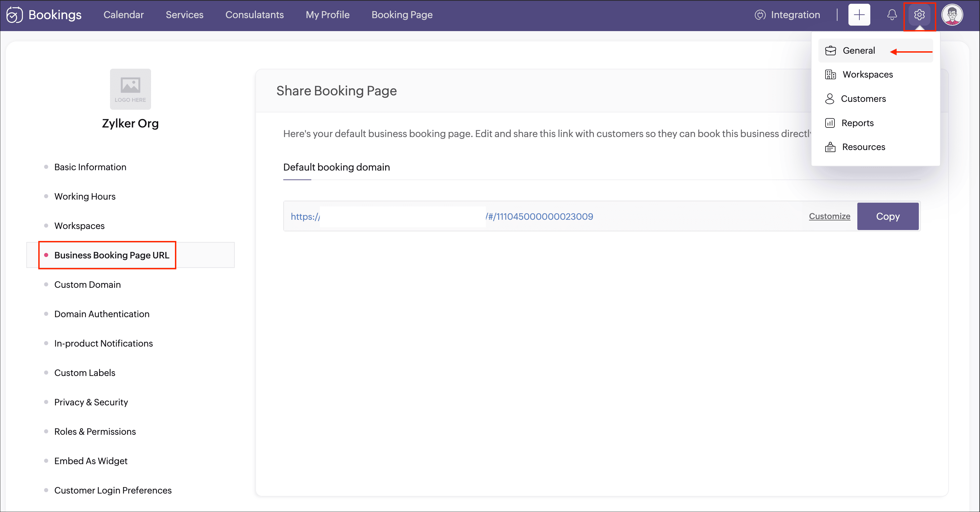Open Resources from the settings dropdown
Image resolution: width=980 pixels, height=512 pixels.
pyautogui.click(x=863, y=147)
